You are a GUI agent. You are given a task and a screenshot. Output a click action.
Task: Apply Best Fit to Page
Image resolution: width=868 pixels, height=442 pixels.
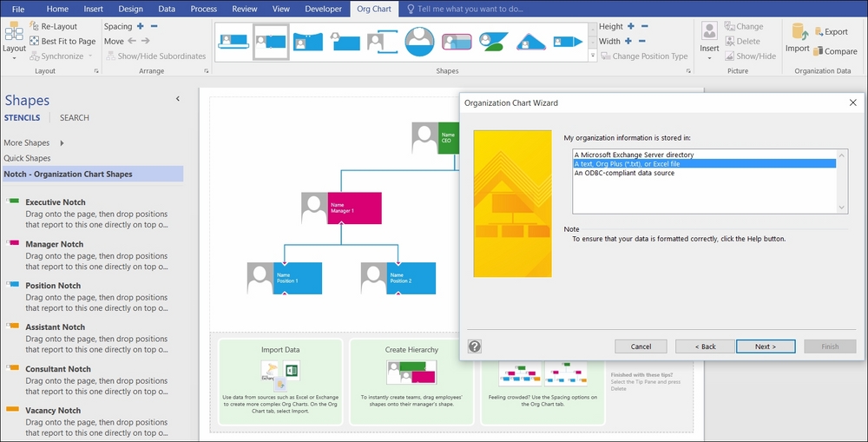pyautogui.click(x=62, y=41)
